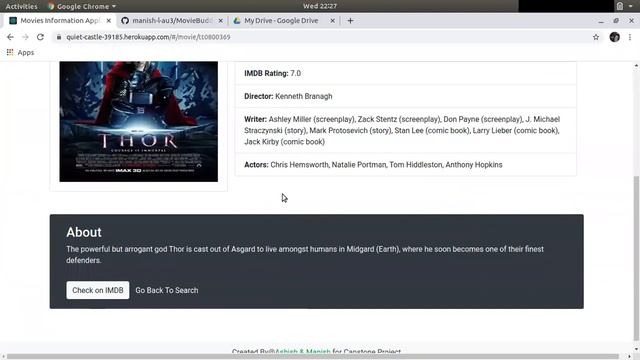This screenshot has height=360, width=640.
Task: Click the Go Back To Search link
Action: coord(167,290)
